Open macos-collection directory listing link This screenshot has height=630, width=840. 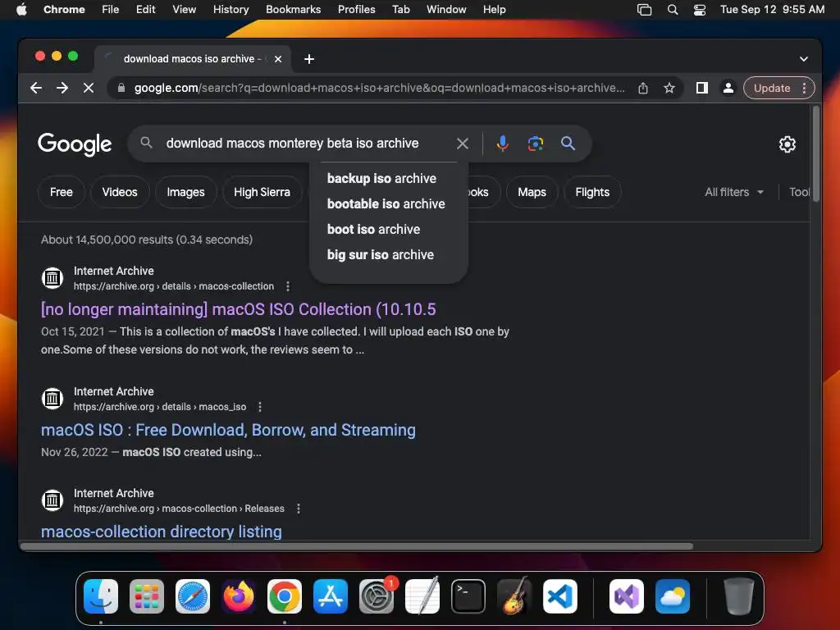pos(162,532)
